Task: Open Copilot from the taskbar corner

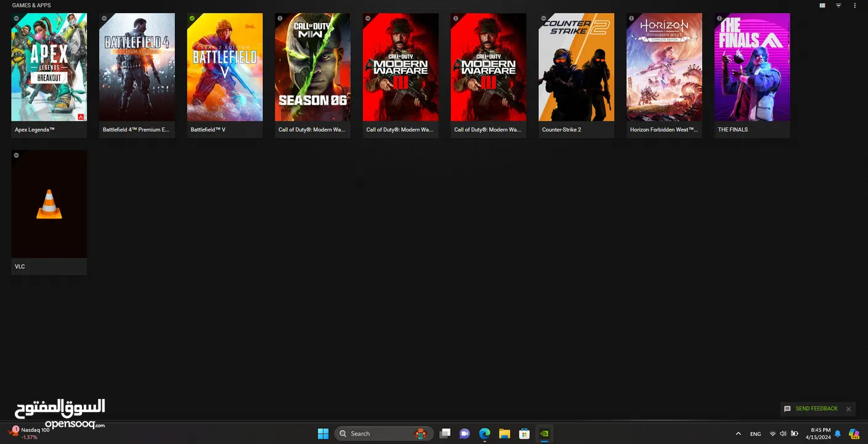Action: point(854,434)
